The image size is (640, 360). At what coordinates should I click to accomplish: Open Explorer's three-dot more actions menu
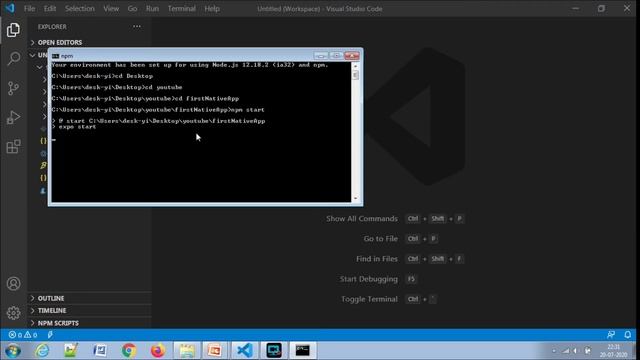[137, 27]
